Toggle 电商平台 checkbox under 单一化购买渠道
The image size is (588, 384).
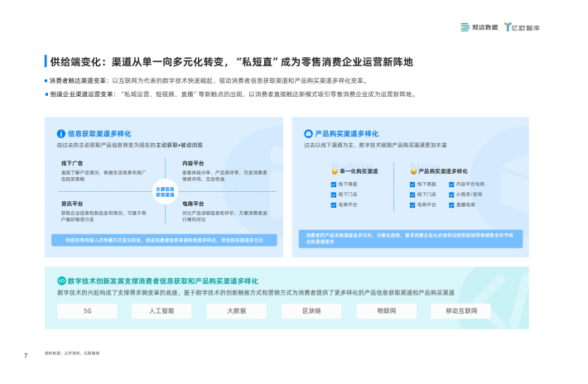point(334,205)
